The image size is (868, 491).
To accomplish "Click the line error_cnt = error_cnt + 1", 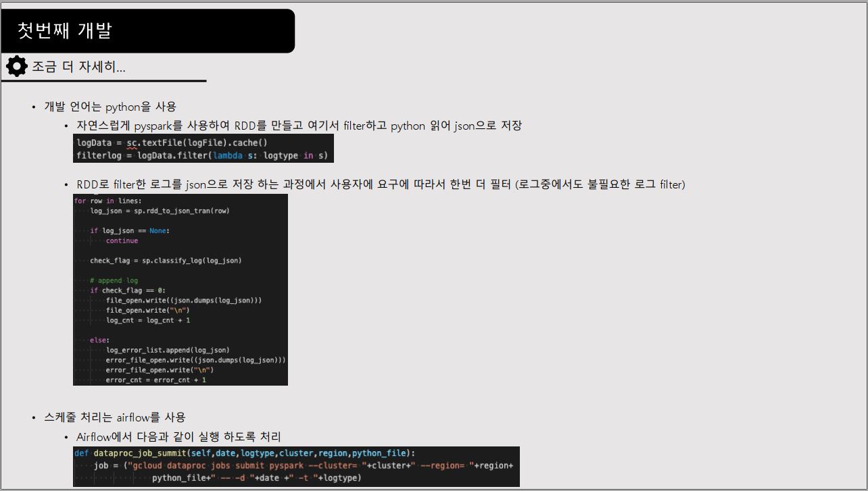I will (x=156, y=380).
